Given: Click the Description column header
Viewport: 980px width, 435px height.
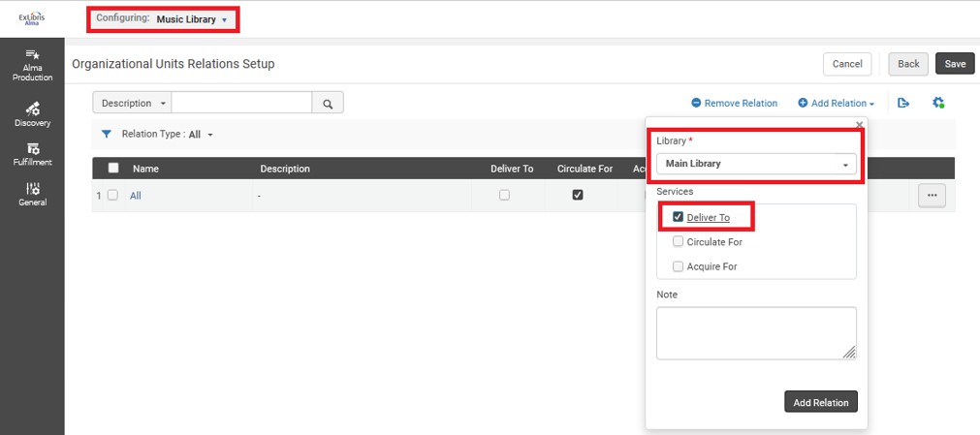Looking at the screenshot, I should point(285,169).
